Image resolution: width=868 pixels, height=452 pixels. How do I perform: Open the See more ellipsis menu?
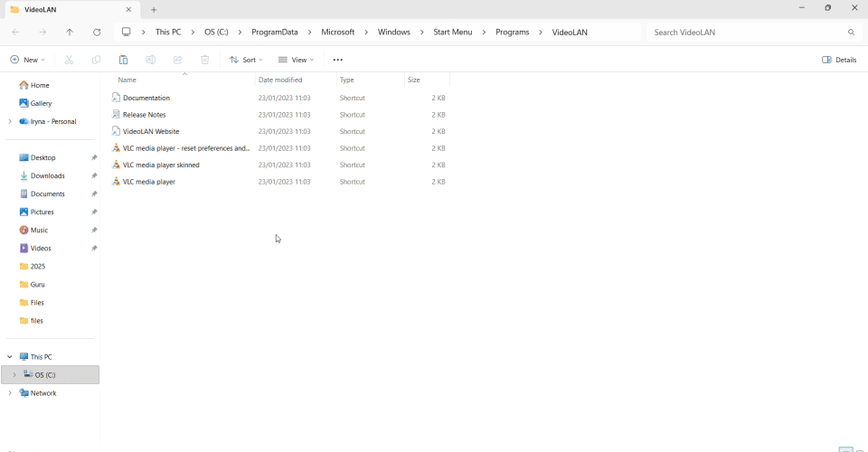337,60
